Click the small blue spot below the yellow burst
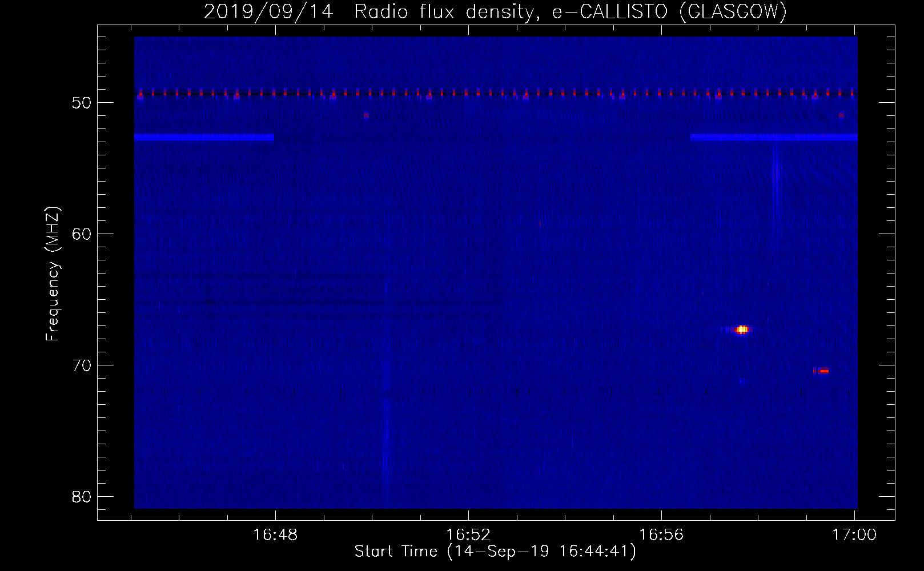924x571 pixels. [x=742, y=381]
